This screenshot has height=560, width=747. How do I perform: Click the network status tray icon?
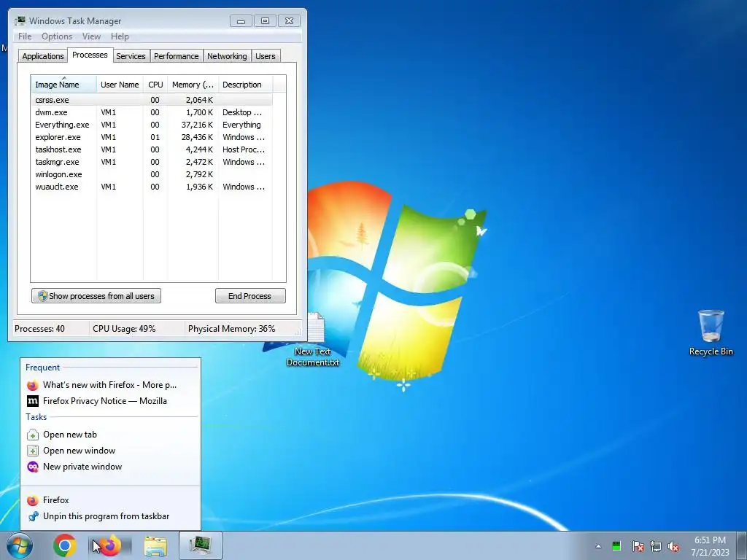[656, 546]
